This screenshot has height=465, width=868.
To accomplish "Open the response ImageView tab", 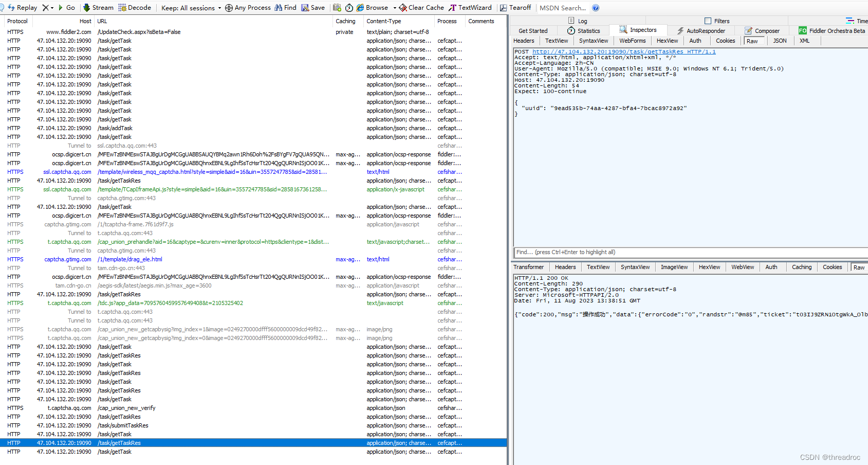I will click(674, 267).
